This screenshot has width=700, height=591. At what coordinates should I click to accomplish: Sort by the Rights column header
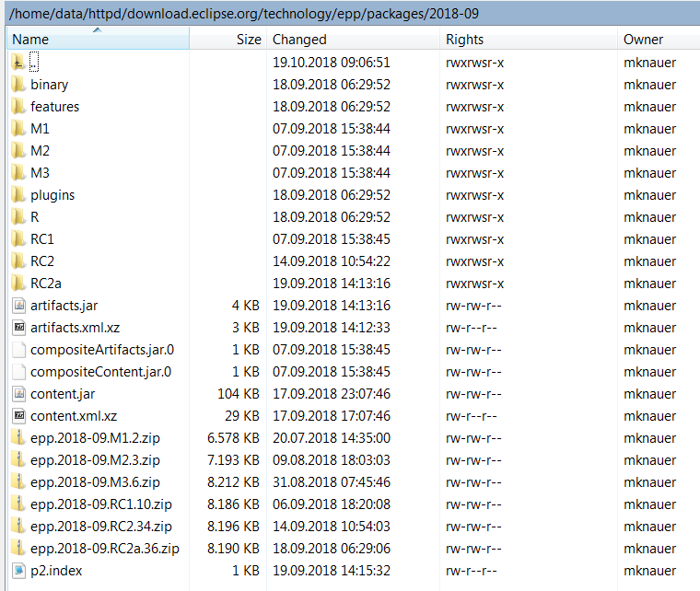[529, 39]
